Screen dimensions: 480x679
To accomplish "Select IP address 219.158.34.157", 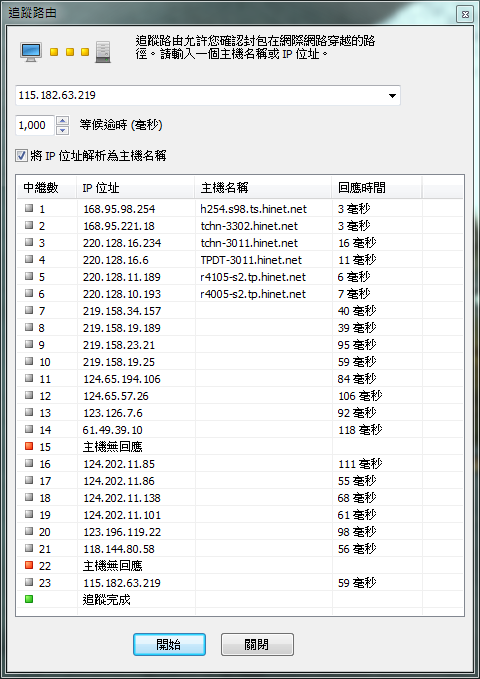I will click(122, 311).
